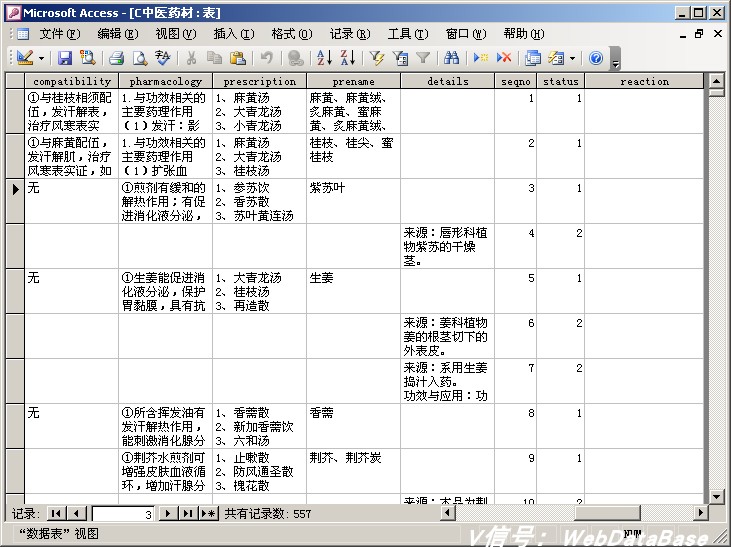This screenshot has width=731, height=547.
Task: Go to last record navigation button
Action: tap(188, 514)
